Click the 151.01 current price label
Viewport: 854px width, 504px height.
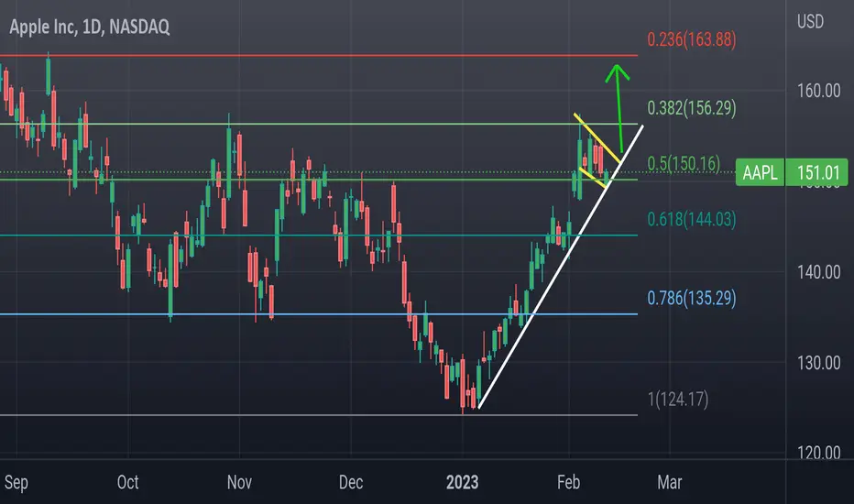[817, 172]
